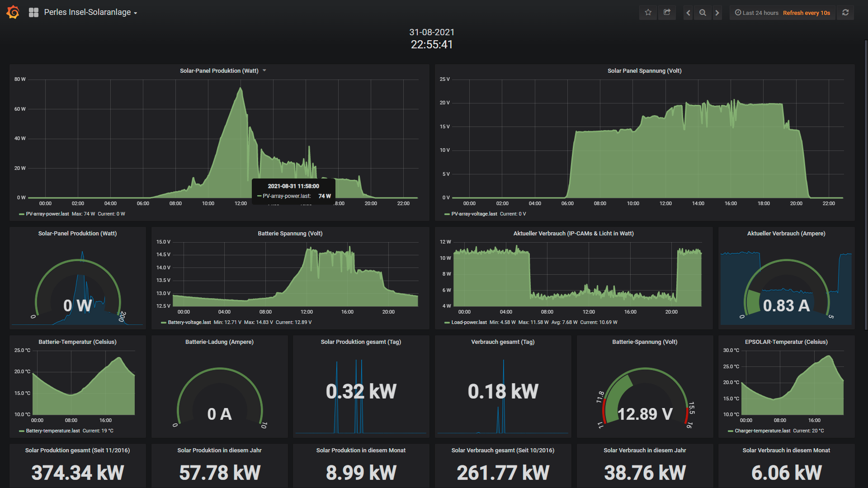Click the dashboards grid icon
This screenshot has height=488, width=868.
pos(33,13)
